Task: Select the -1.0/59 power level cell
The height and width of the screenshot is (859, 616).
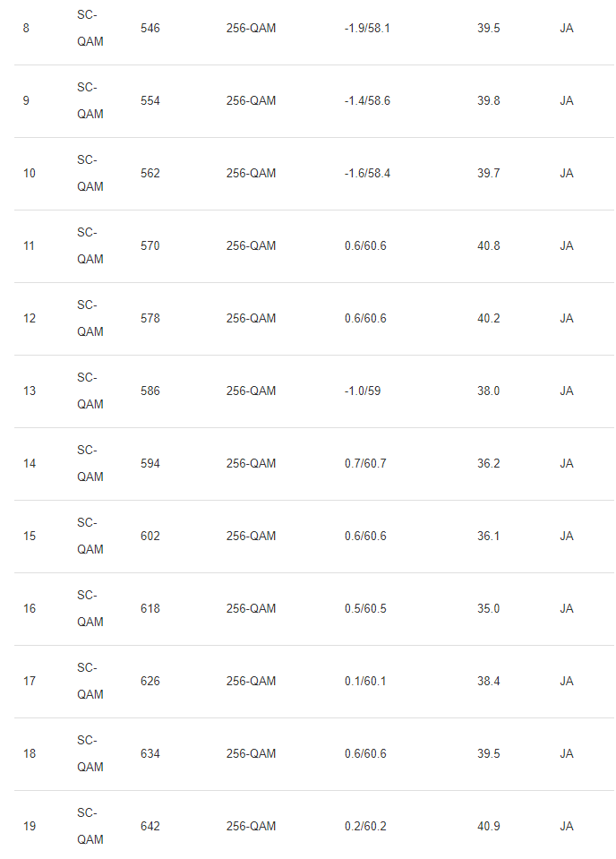Action: (x=363, y=391)
